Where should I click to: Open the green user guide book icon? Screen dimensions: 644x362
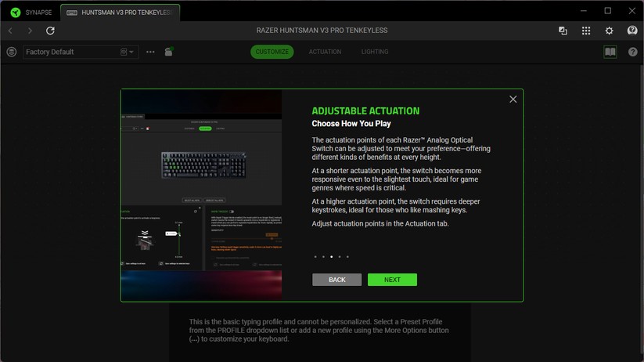pos(610,52)
